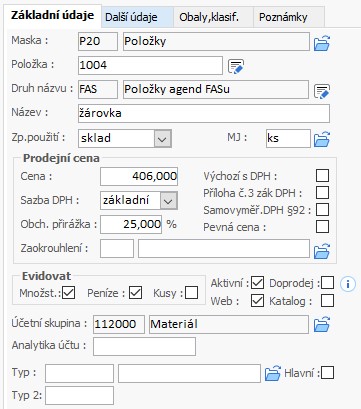
Task: Uncheck the Aktivní checkbox
Action: click(x=257, y=283)
